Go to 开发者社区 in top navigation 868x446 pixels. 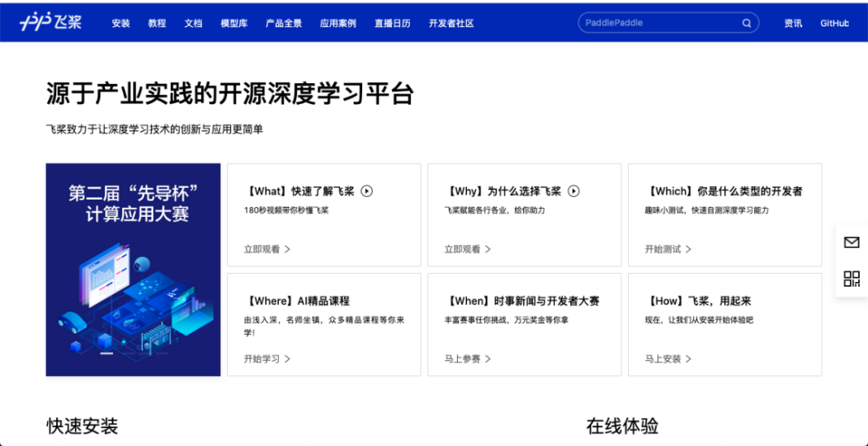(451, 23)
